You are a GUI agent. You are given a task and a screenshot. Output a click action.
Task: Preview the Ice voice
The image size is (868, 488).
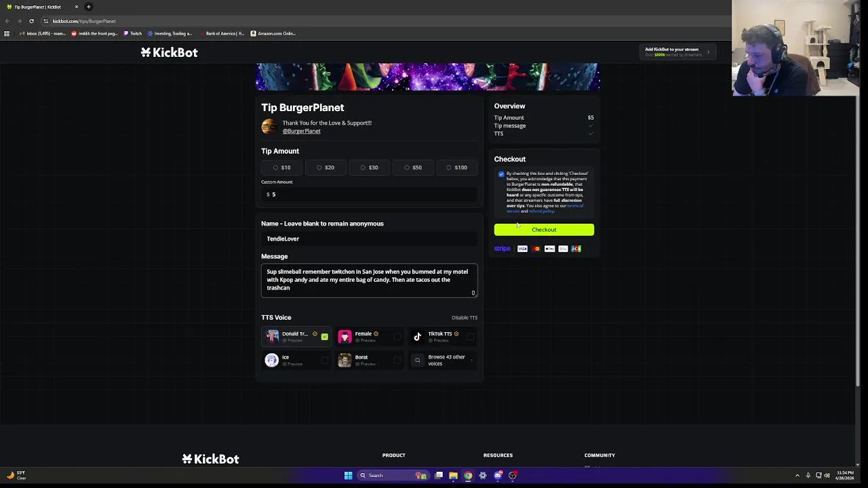[292, 364]
